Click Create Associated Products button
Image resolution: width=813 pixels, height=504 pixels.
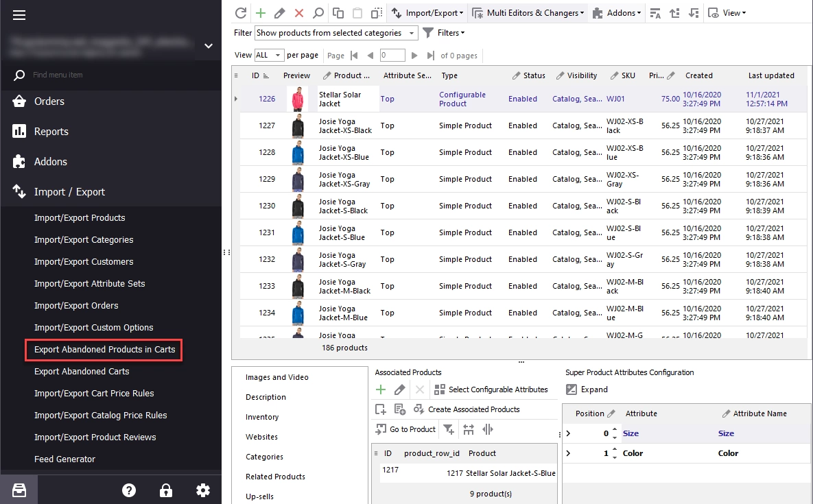pyautogui.click(x=467, y=409)
